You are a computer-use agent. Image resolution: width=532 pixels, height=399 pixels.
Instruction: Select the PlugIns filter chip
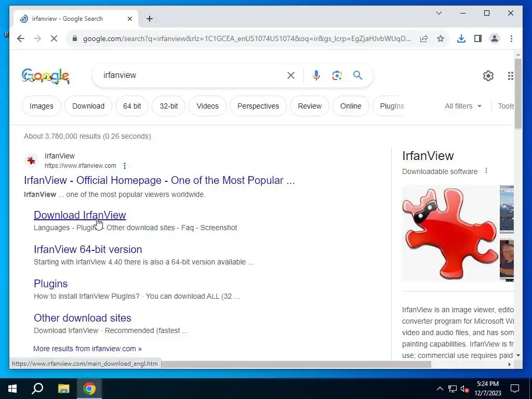(x=390, y=106)
